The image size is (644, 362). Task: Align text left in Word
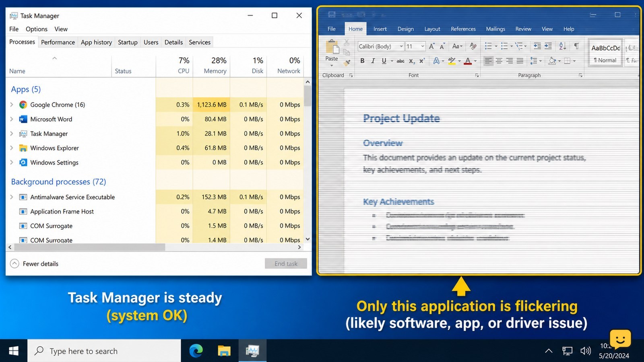tap(488, 61)
